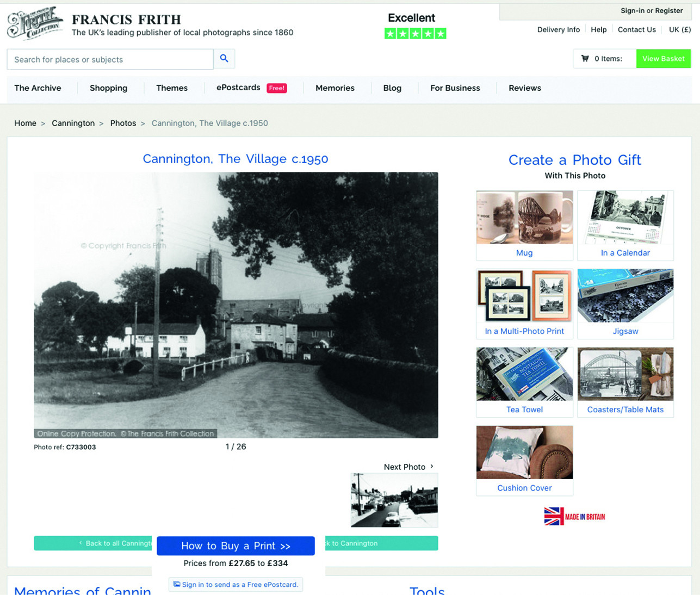Click Sign in to send Free ePostcard
The width and height of the screenshot is (700, 595).
236,585
